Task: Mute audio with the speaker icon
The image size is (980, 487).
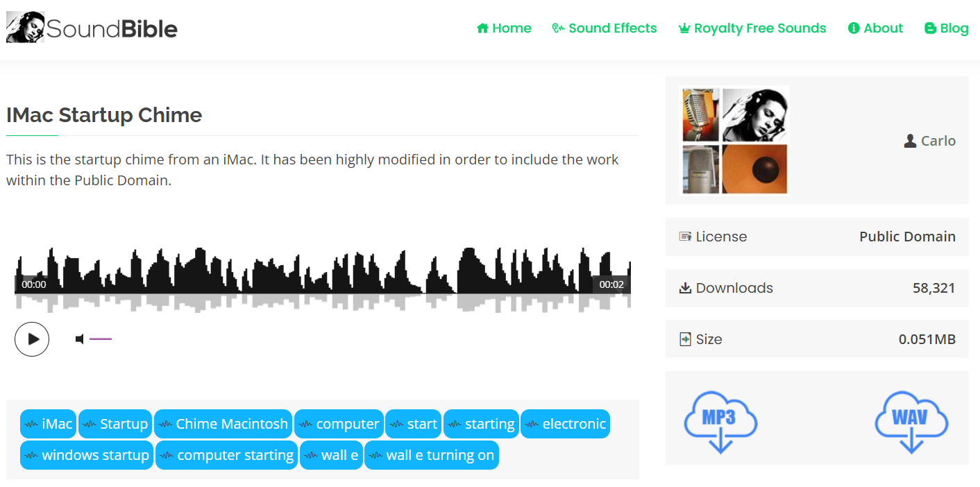Action: [x=80, y=339]
